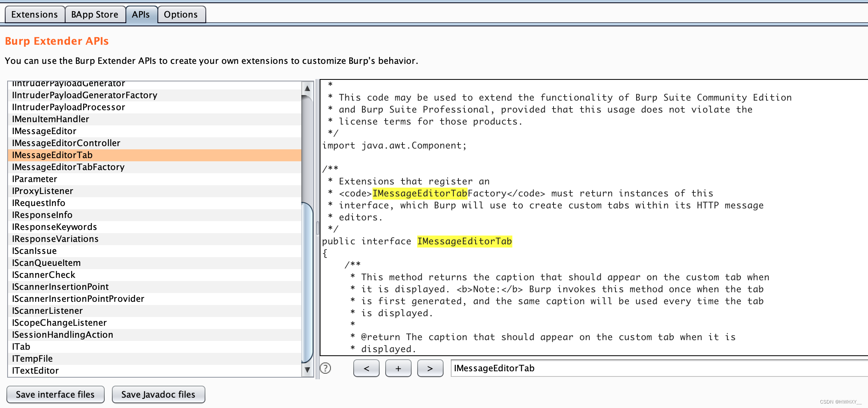Select IScannerCheck in the API list
The width and height of the screenshot is (868, 408).
tap(154, 275)
